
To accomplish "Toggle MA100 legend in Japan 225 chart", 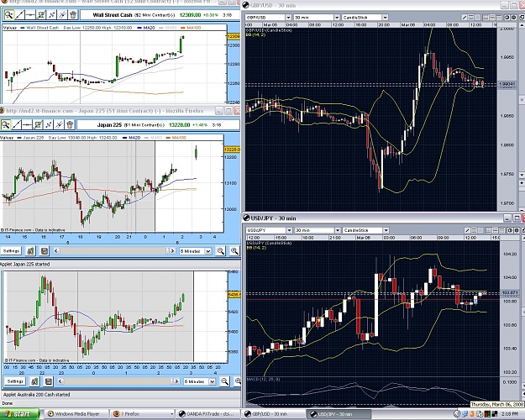I will point(176,138).
